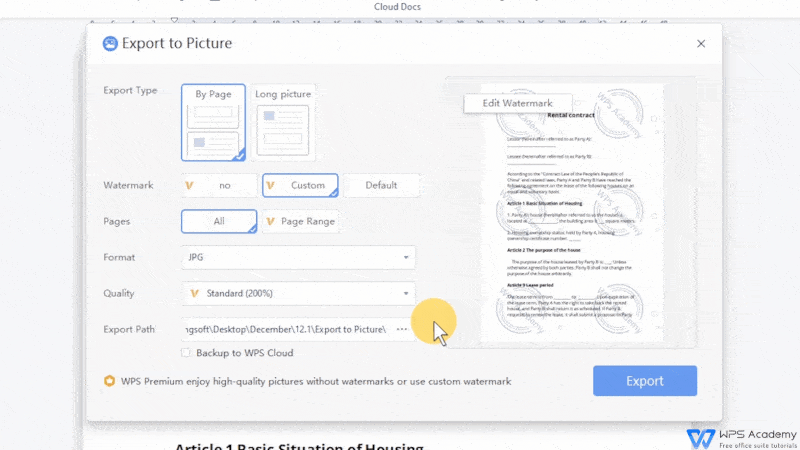Image resolution: width=800 pixels, height=450 pixels.
Task: Click the Rental contract preview thumbnail
Action: coord(572,213)
